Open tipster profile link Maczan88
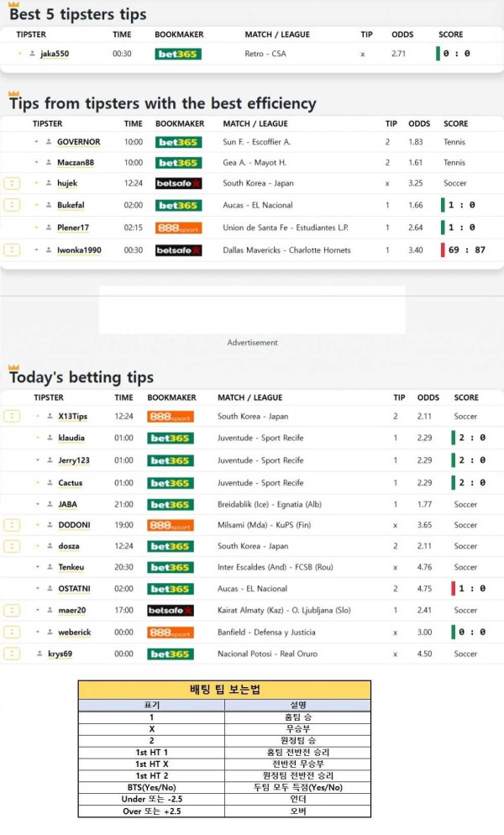Viewport: 504px width, 835px height. pyautogui.click(x=76, y=163)
